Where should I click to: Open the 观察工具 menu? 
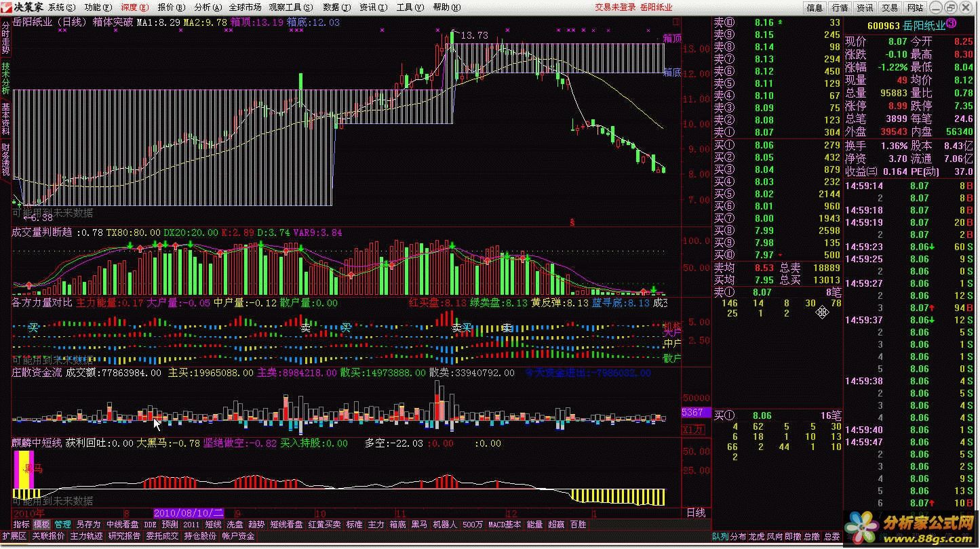click(291, 7)
